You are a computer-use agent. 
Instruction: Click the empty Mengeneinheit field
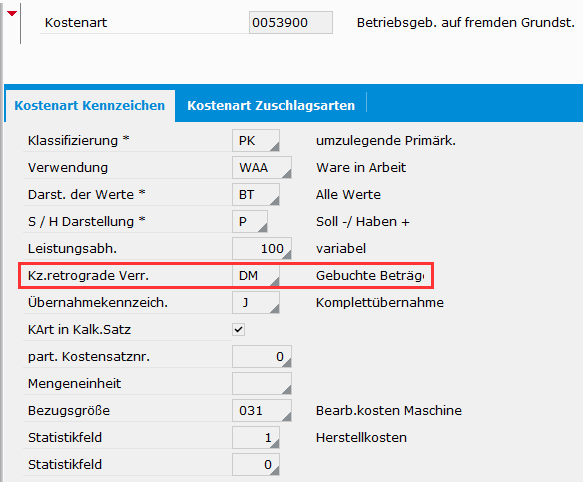point(262,383)
